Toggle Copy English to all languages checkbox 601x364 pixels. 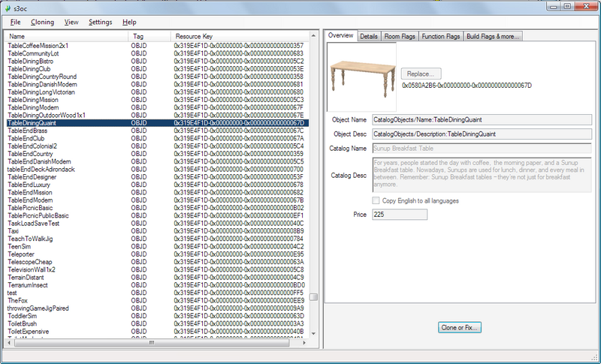pos(376,200)
